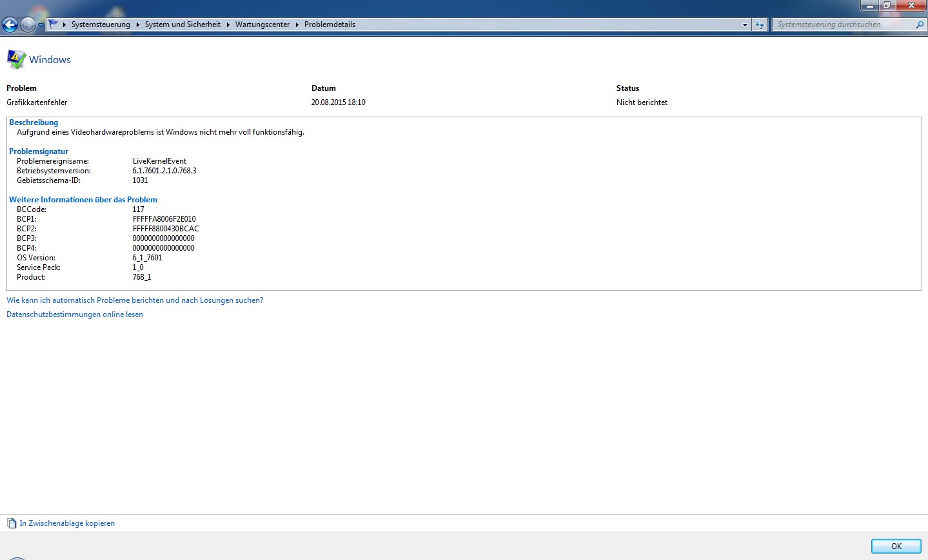Select the date 20.08.2015 18:10
The width and height of the screenshot is (928, 560).
[339, 102]
